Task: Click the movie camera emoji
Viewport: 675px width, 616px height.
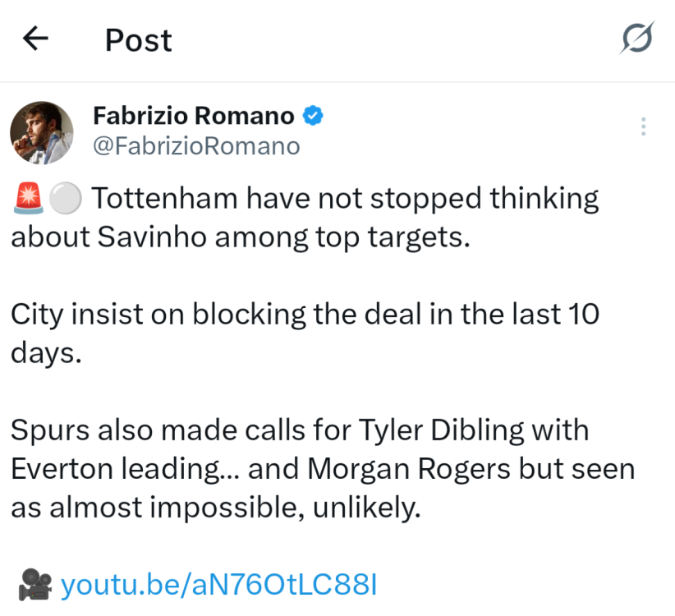Action: [x=32, y=585]
